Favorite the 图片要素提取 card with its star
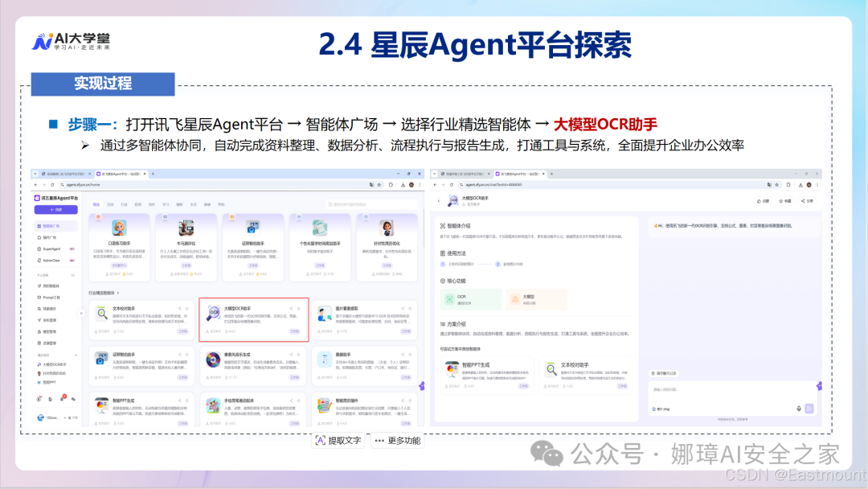The width and height of the screenshot is (868, 489). point(410,309)
